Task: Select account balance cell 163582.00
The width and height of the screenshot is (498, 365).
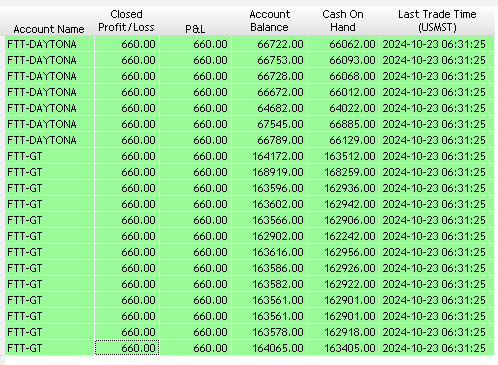Action: (x=269, y=284)
